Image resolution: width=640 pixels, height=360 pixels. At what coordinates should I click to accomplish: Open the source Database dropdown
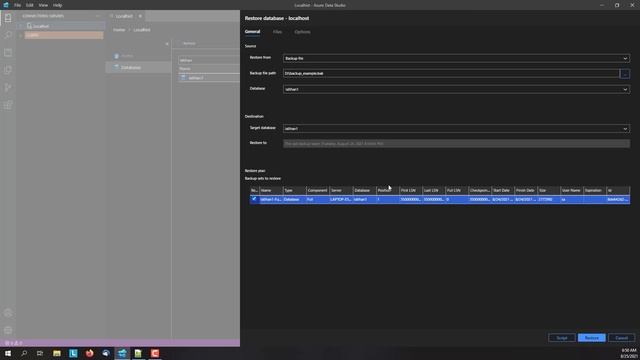coord(456,89)
